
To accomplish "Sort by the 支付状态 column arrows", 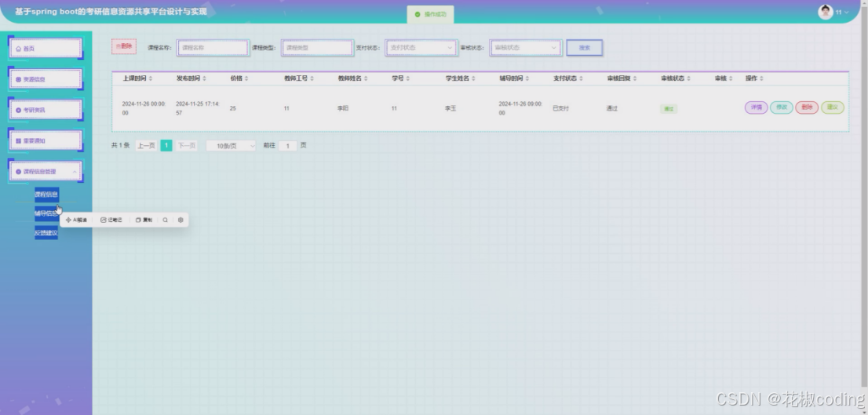I will [x=581, y=78].
